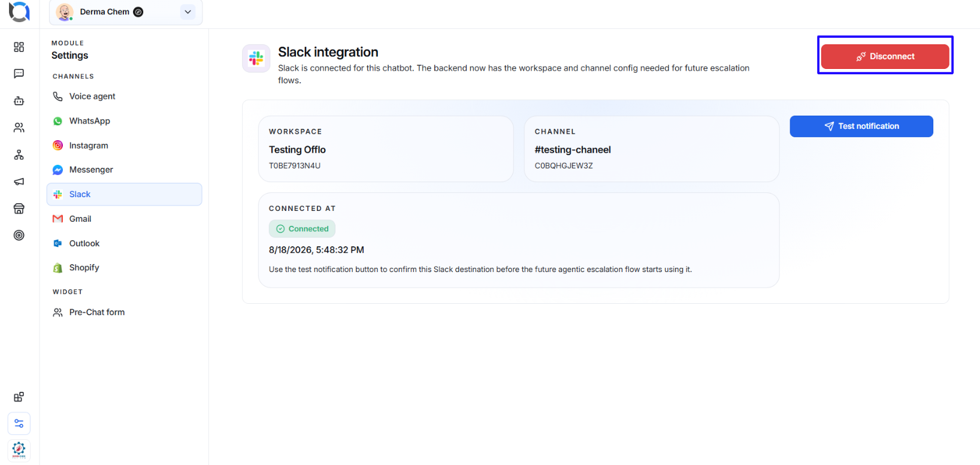This screenshot has height=465, width=980.
Task: Click the verified badge beside Derma Chem
Action: coord(138,12)
